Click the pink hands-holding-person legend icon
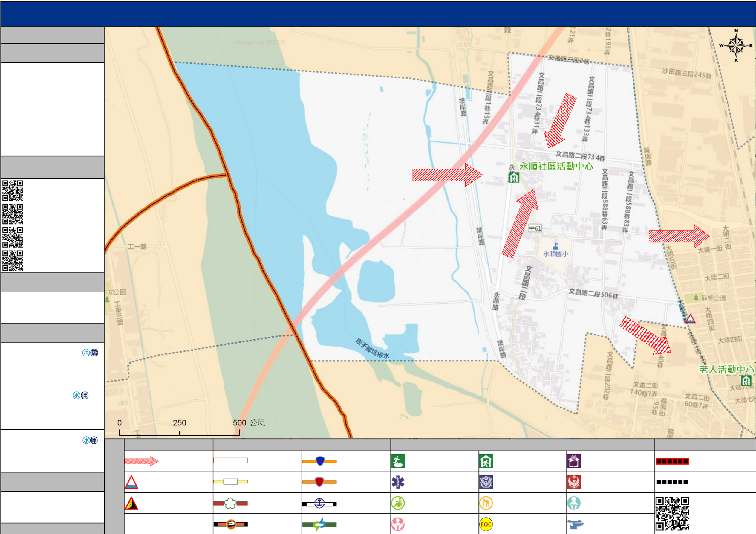 [398, 524]
